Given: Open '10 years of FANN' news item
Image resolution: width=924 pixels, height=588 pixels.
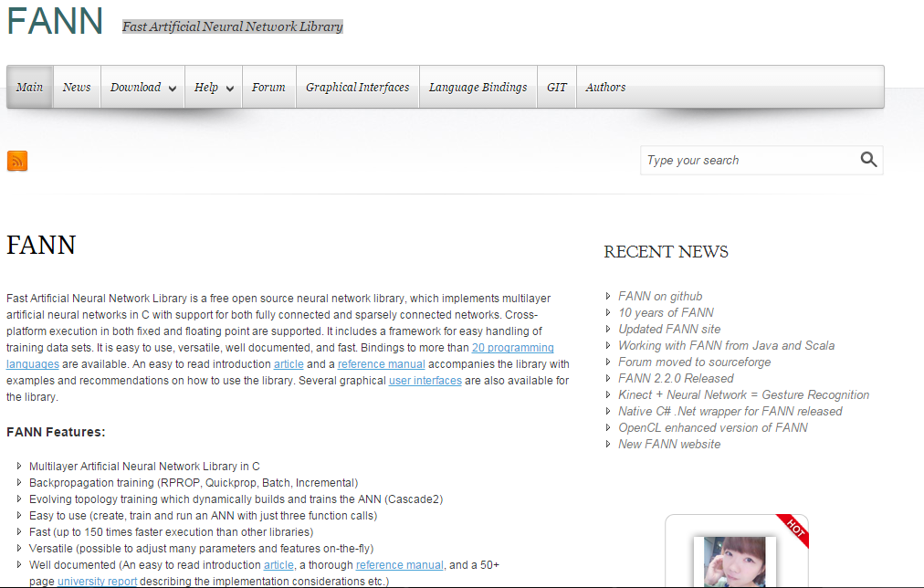Looking at the screenshot, I should [x=666, y=312].
